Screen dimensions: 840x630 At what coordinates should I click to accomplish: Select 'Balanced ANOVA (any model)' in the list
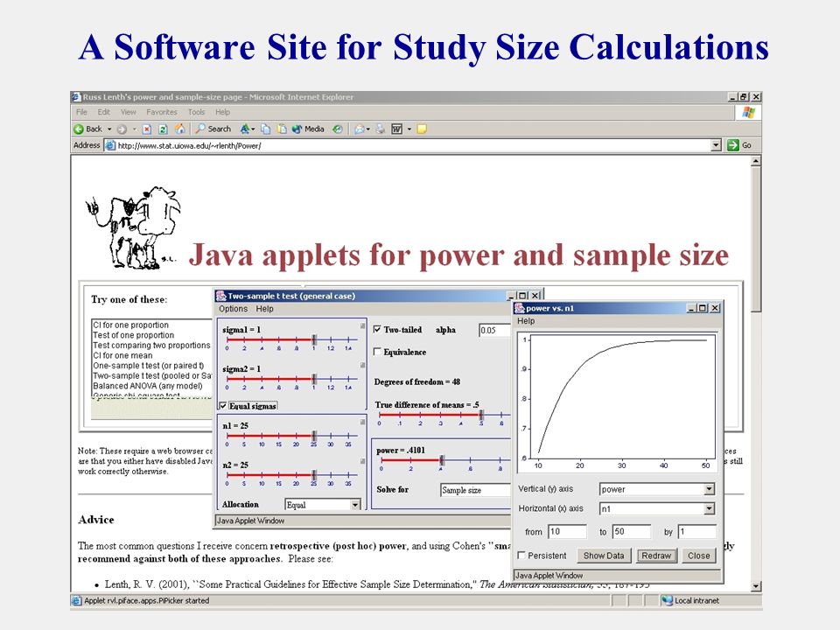coord(148,386)
